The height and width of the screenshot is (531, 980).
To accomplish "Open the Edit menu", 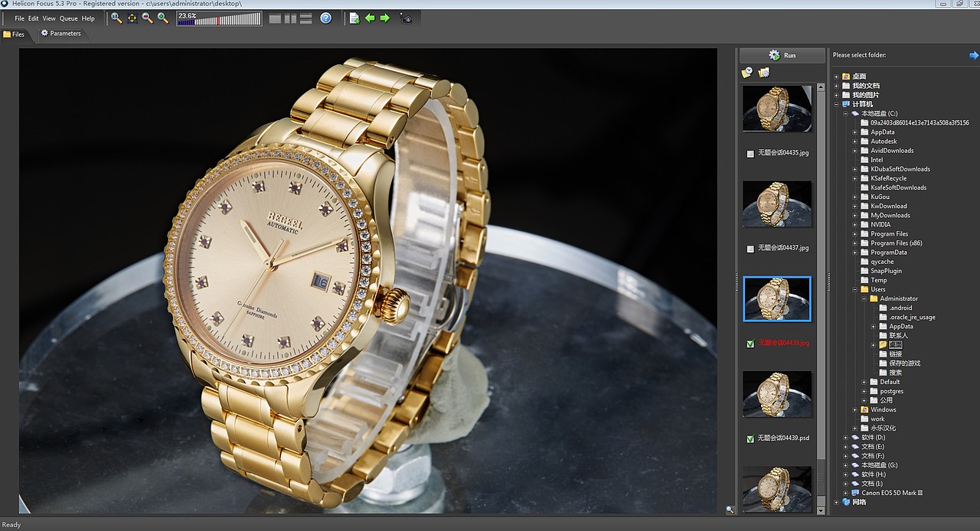I will tap(34, 18).
